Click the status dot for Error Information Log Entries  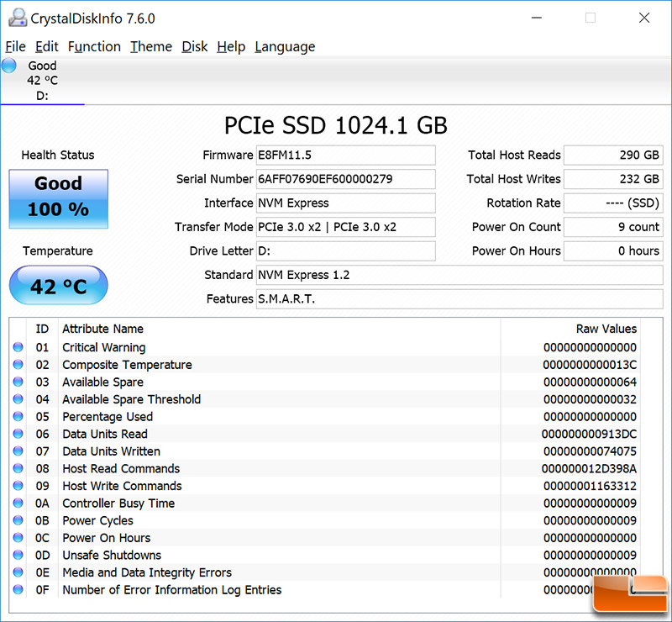[x=18, y=589]
